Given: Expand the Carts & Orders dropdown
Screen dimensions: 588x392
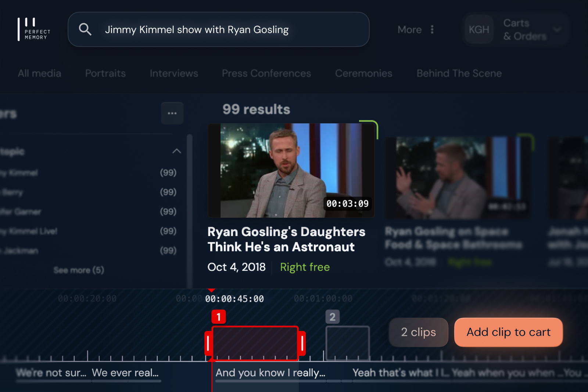Looking at the screenshot, I should 557,29.
